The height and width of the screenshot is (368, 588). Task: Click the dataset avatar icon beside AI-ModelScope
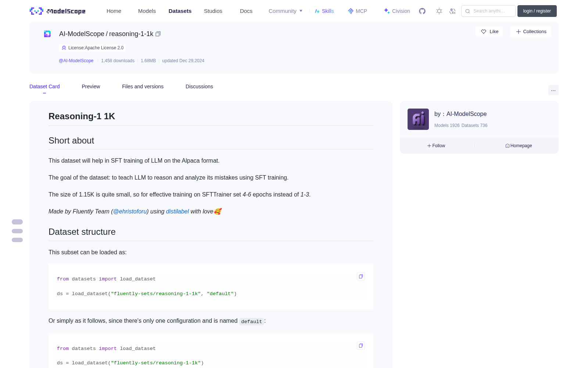[47, 34]
